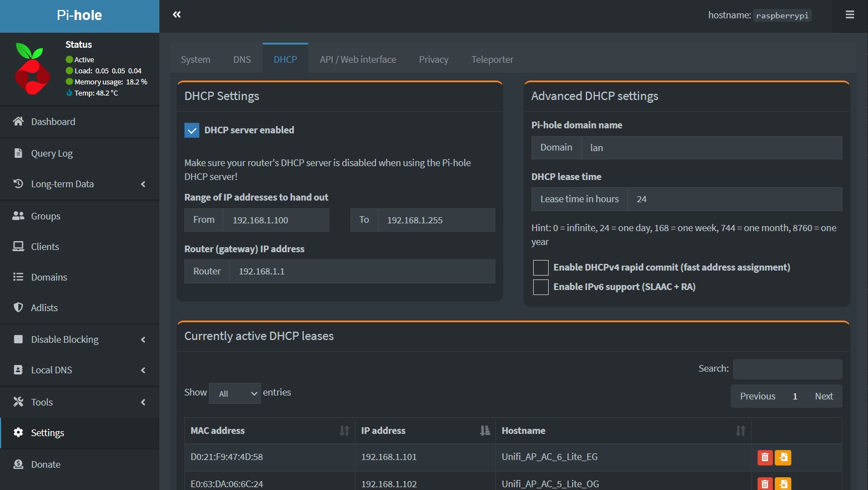Click the Pi-hole title header link
The width and height of the screenshot is (868, 490).
(79, 16)
